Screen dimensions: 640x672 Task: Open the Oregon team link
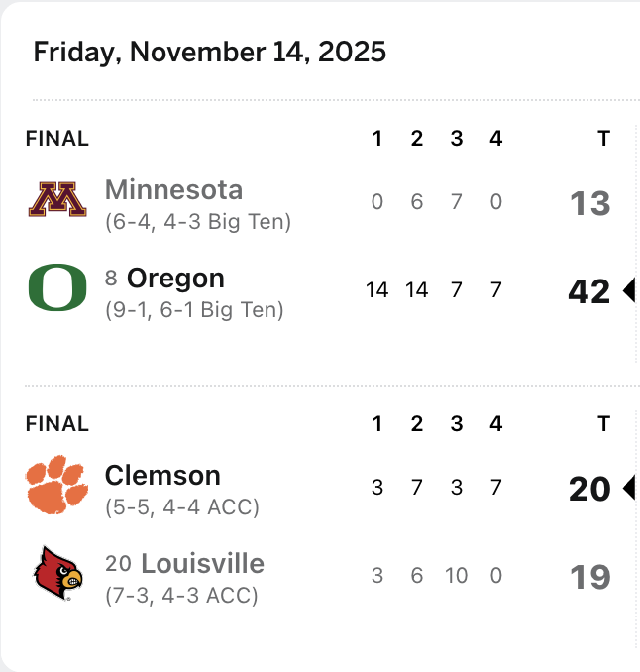click(175, 278)
